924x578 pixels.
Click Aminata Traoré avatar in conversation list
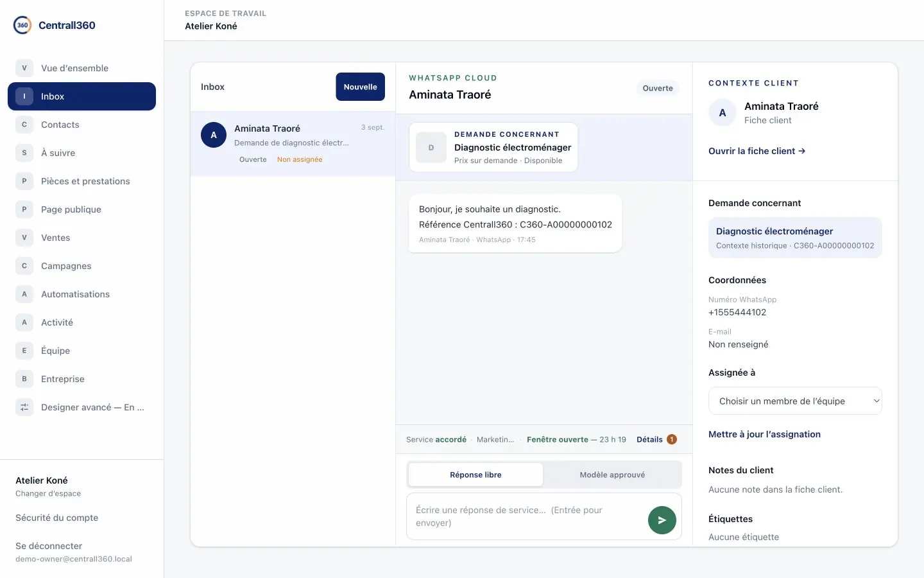tap(214, 135)
